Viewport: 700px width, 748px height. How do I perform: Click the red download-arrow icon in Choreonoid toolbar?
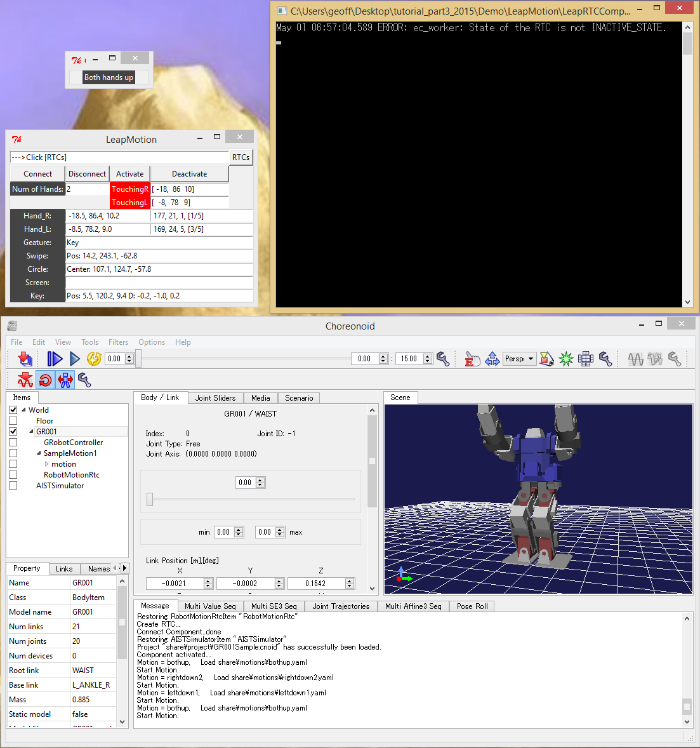click(25, 359)
